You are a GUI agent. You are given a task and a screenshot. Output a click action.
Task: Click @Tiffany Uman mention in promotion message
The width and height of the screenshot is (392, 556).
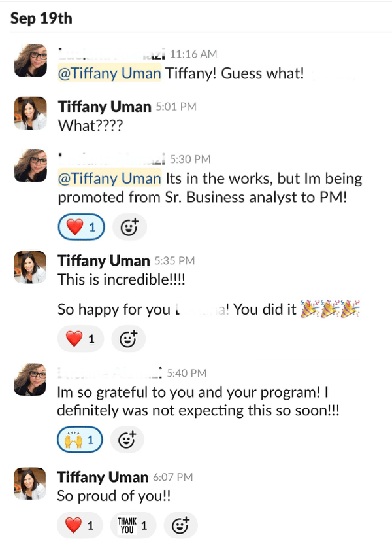click(x=109, y=179)
